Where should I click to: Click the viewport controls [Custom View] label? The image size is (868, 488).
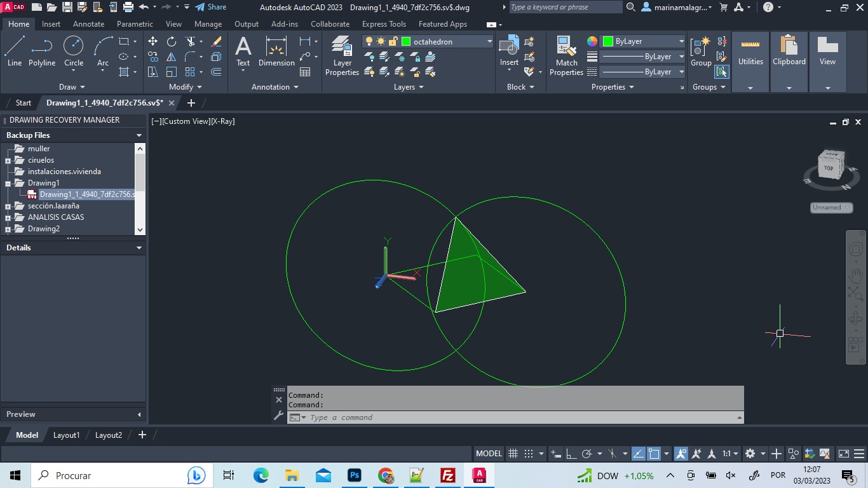186,121
